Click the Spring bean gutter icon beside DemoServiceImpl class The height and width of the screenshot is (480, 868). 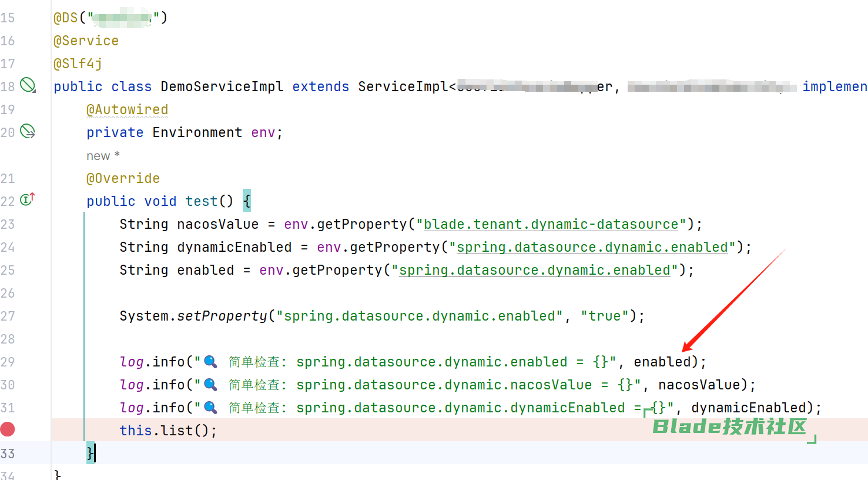pyautogui.click(x=28, y=85)
